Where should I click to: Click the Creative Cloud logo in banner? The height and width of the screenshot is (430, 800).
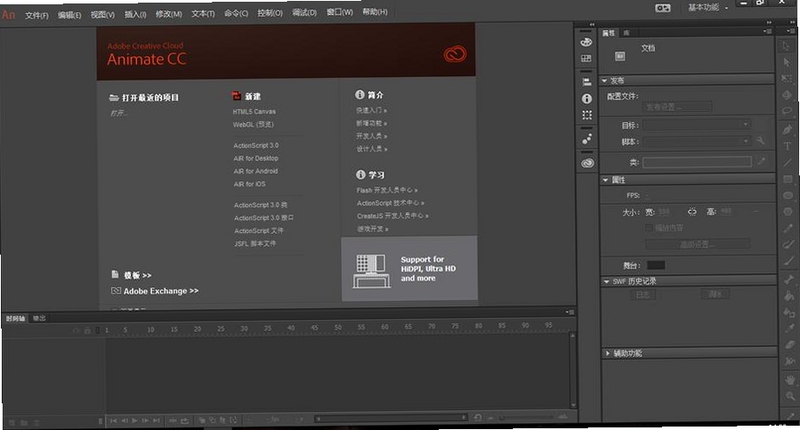(455, 54)
